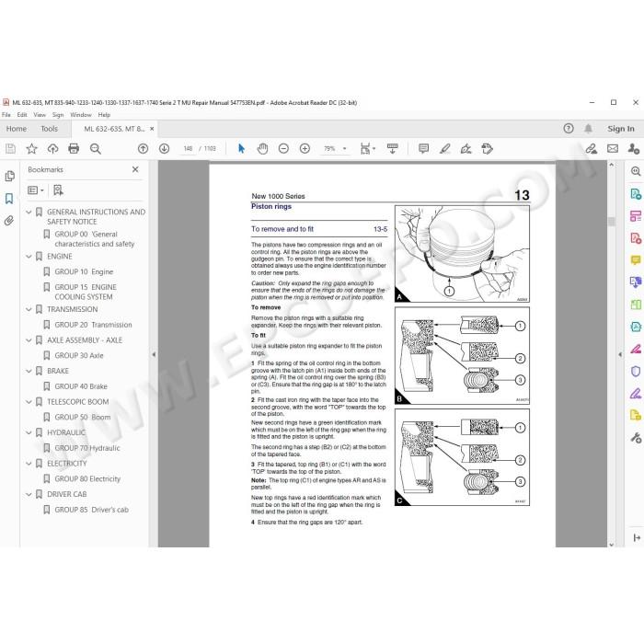Go to previous page arrow
The image size is (644, 644).
click(x=143, y=149)
